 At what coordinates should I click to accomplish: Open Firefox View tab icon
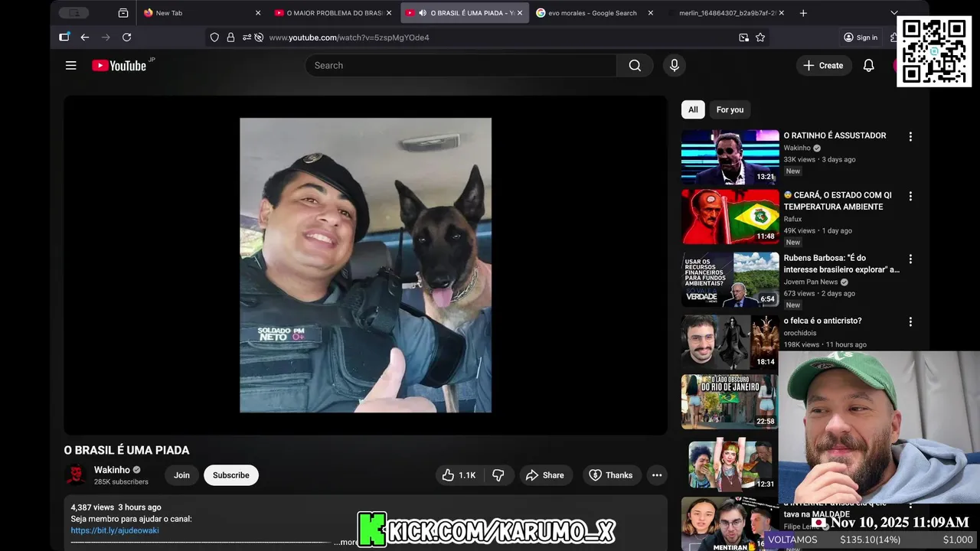pyautogui.click(x=123, y=13)
